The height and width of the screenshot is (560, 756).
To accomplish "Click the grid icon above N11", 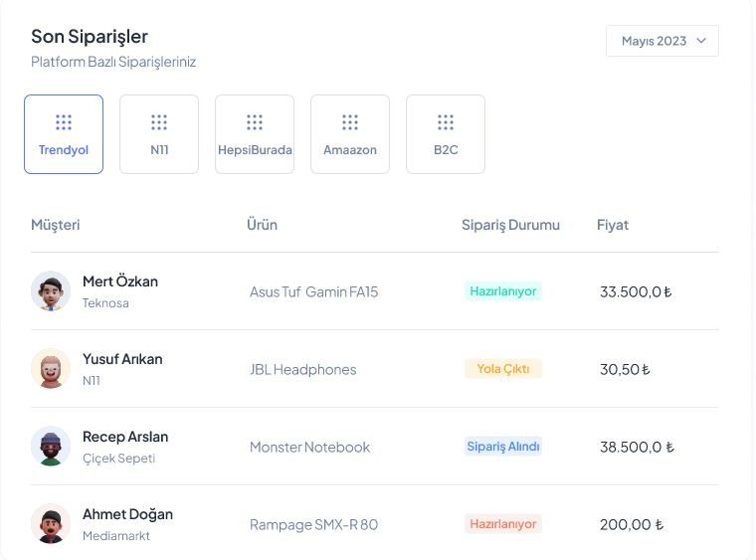I will point(159,122).
